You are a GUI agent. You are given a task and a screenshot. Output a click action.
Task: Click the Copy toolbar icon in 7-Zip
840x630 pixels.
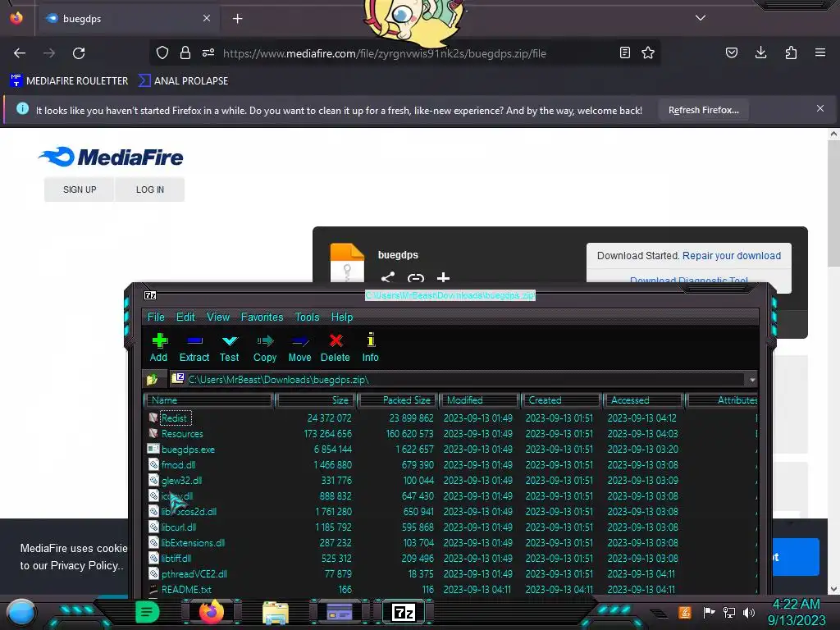click(x=265, y=348)
